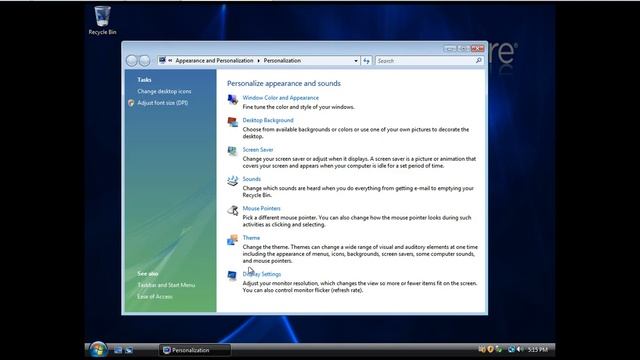This screenshot has width=640, height=360.
Task: Go forward with the Forward arrow button
Action: click(144, 61)
